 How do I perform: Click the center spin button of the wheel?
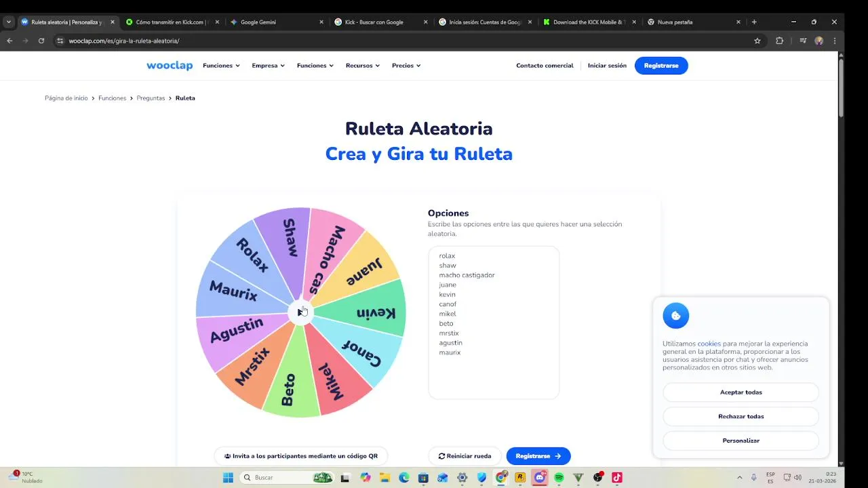point(300,312)
